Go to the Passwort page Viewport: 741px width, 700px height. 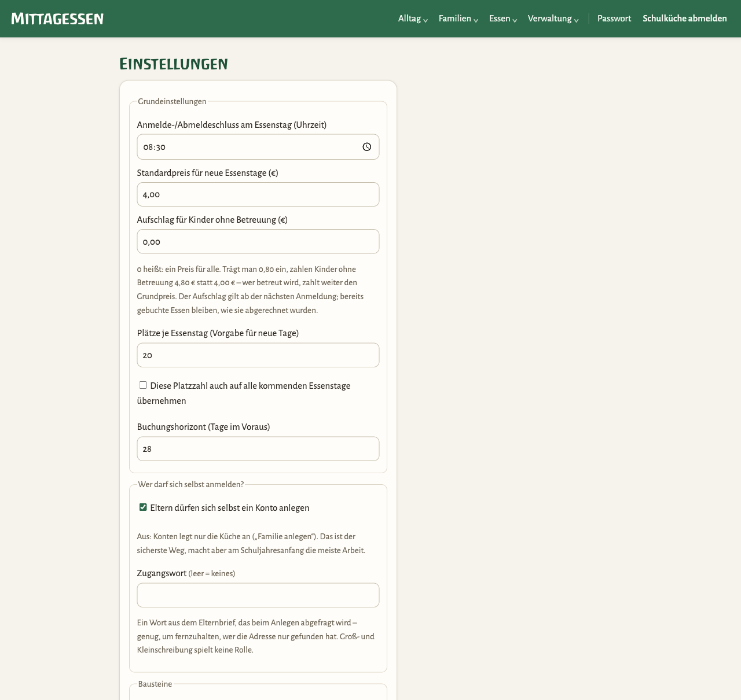(614, 19)
